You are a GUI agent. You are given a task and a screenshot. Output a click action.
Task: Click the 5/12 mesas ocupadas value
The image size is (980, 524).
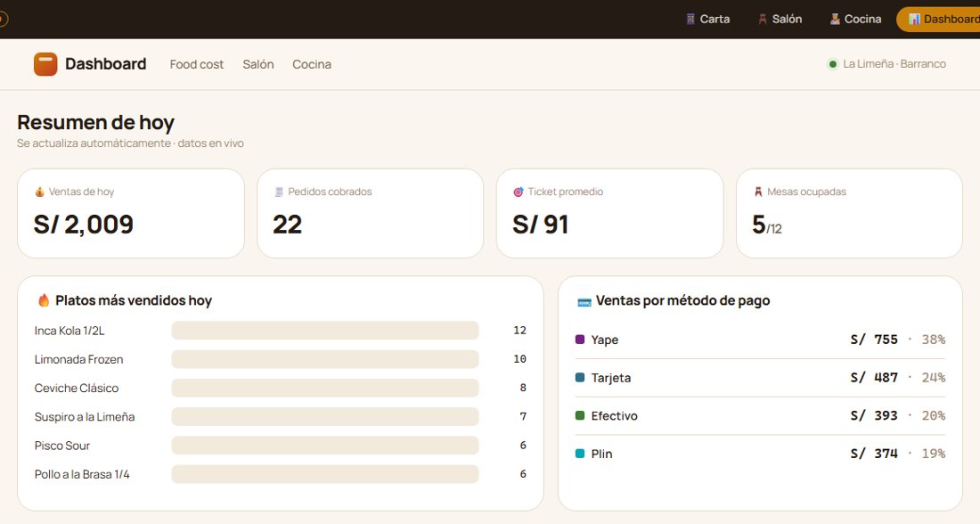[767, 225]
